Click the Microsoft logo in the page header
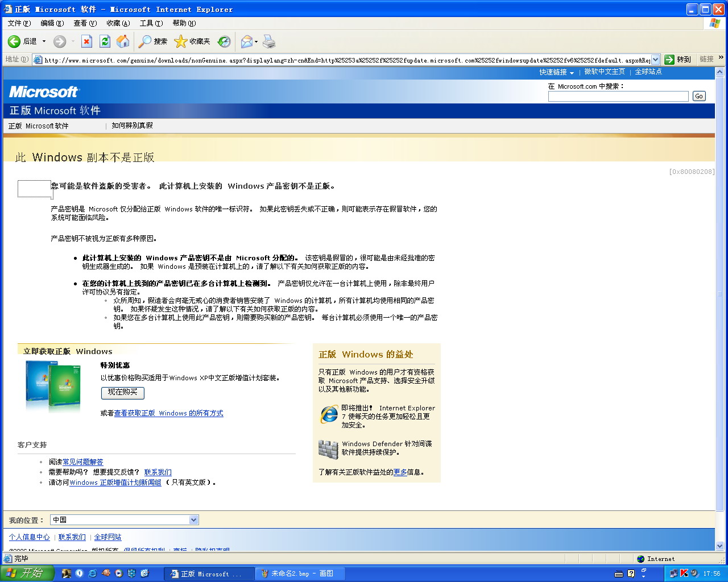The width and height of the screenshot is (728, 582). [x=44, y=92]
